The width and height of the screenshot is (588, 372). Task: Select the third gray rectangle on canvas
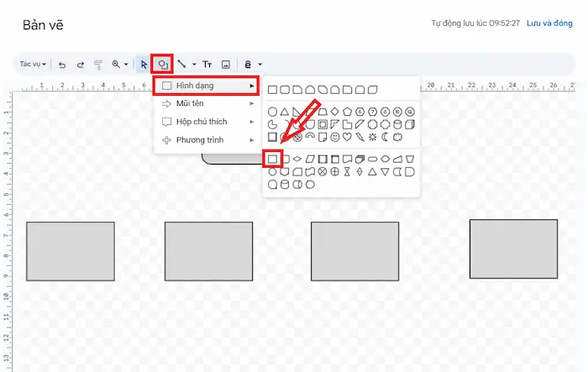click(x=355, y=251)
